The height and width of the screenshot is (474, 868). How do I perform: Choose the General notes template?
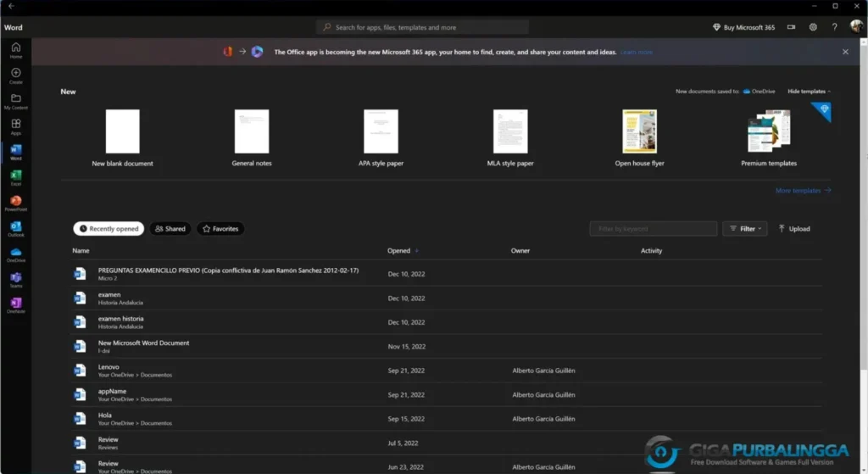252,138
